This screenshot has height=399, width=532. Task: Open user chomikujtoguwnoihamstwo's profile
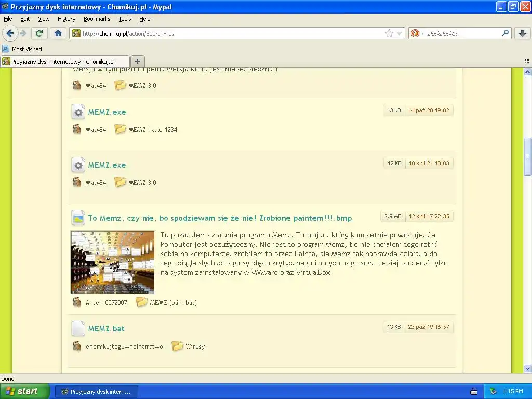pos(124,347)
